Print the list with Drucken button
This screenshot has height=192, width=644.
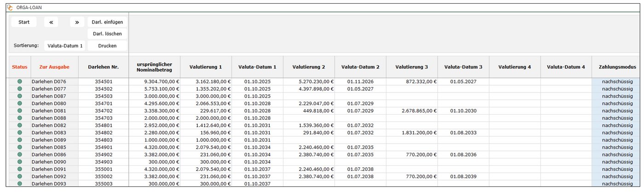pos(107,46)
